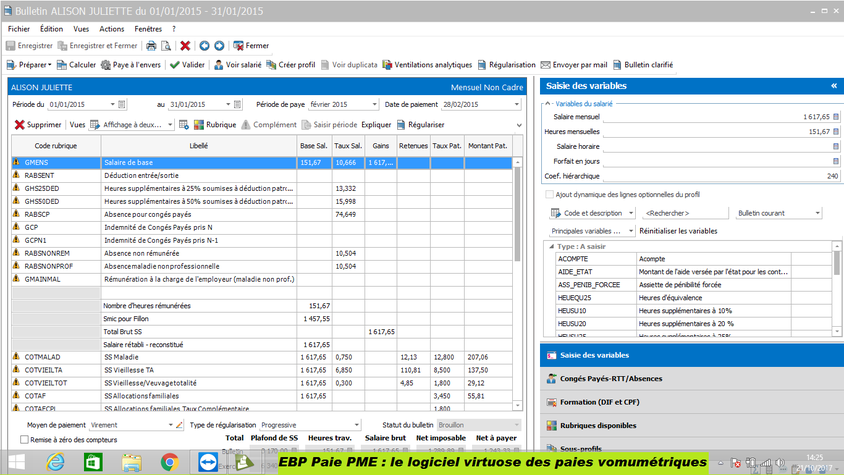Viewport: 844px width, 475px height.
Task: Click Supprimer in grid toolbar
Action: pyautogui.click(x=38, y=125)
